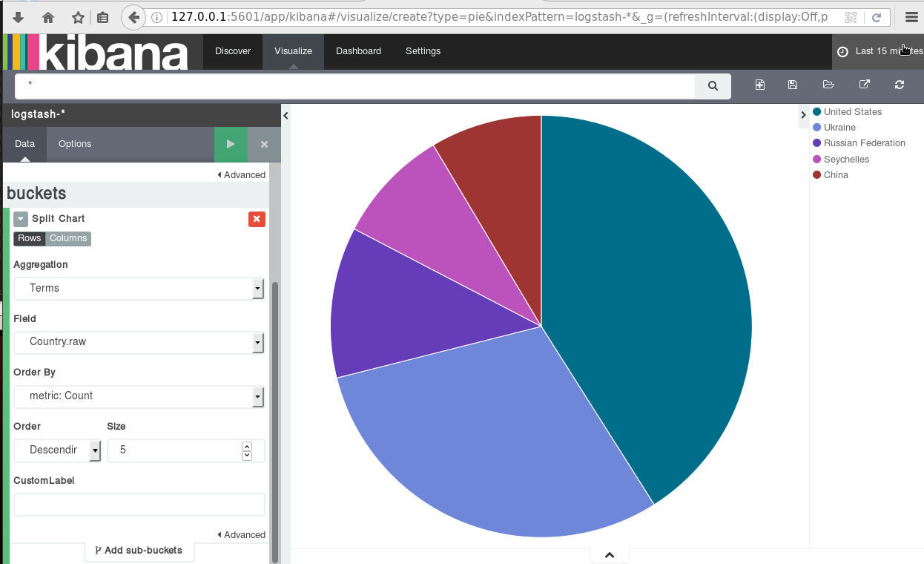Image resolution: width=924 pixels, height=564 pixels.
Task: Click the Add sub-buckets button
Action: pyautogui.click(x=139, y=551)
